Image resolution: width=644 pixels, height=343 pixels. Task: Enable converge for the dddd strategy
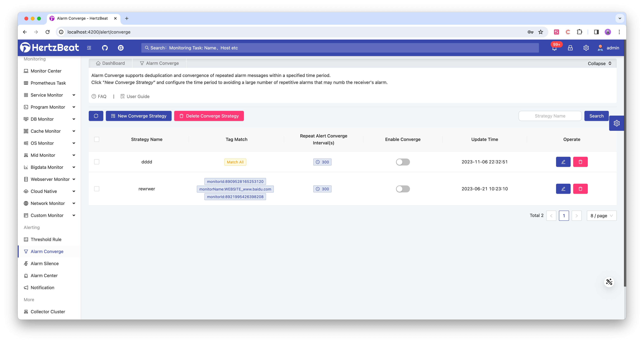(403, 162)
